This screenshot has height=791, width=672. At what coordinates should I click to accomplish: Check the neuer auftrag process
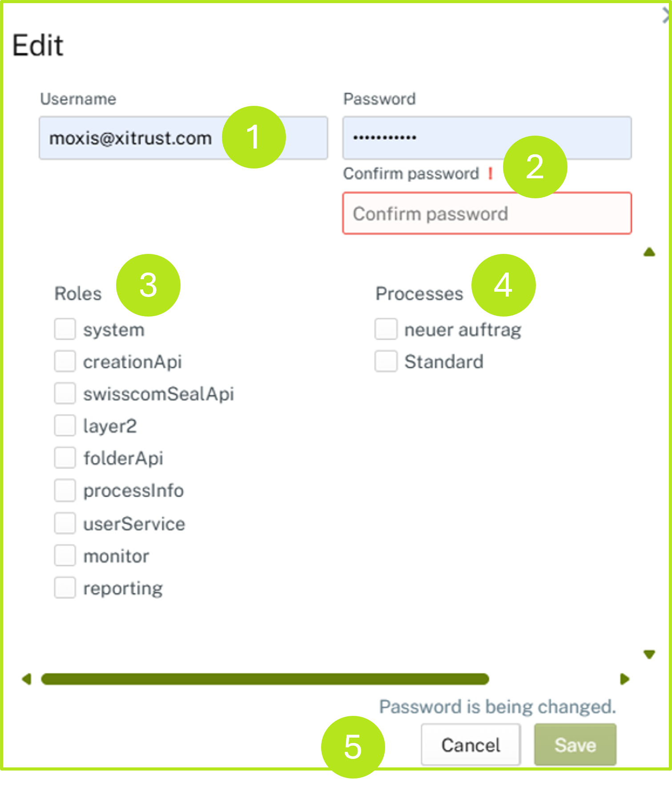[386, 329]
